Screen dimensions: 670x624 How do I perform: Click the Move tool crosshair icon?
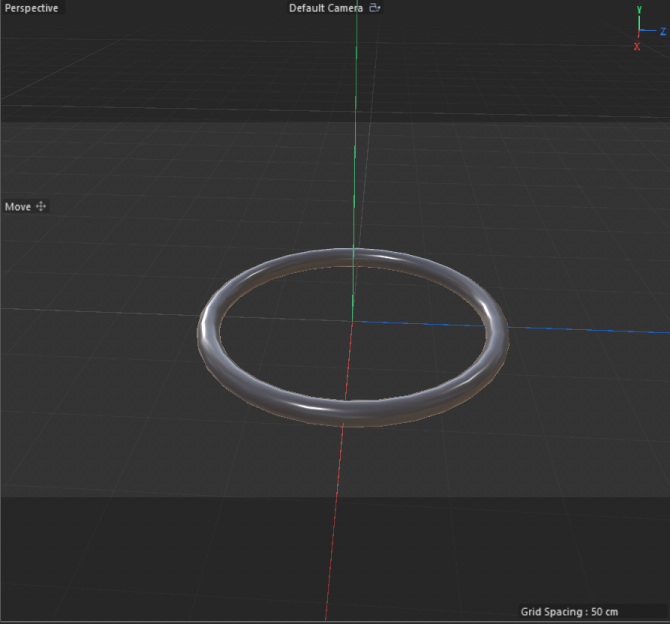click(x=41, y=206)
